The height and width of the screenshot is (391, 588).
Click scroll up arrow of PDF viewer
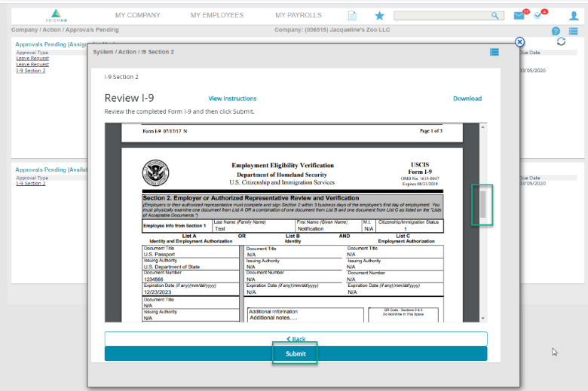tap(483, 127)
